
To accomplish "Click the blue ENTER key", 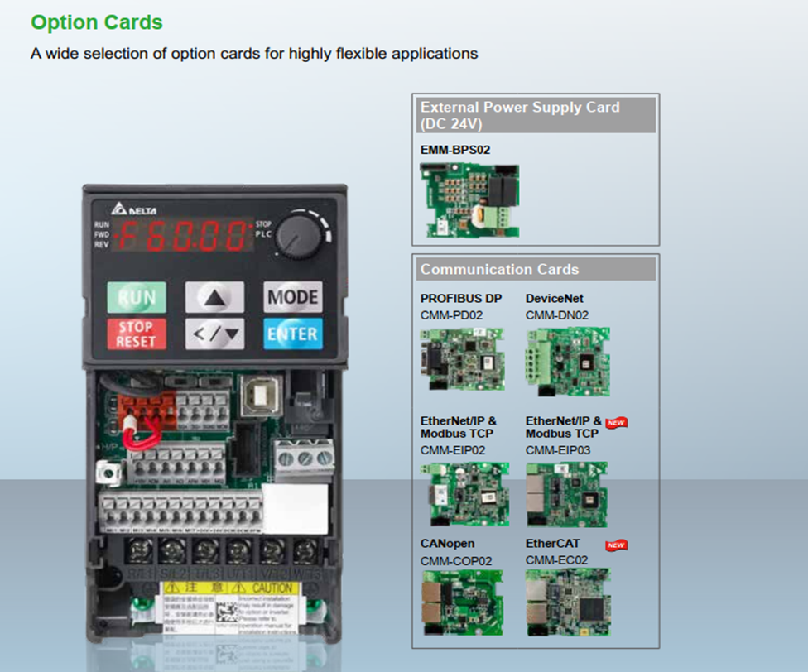I will click(293, 334).
